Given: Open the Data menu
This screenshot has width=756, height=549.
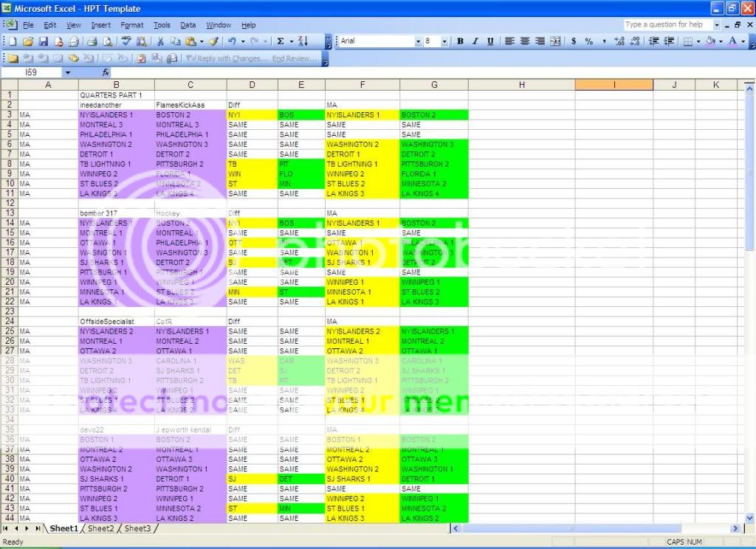Looking at the screenshot, I should pyautogui.click(x=188, y=25).
